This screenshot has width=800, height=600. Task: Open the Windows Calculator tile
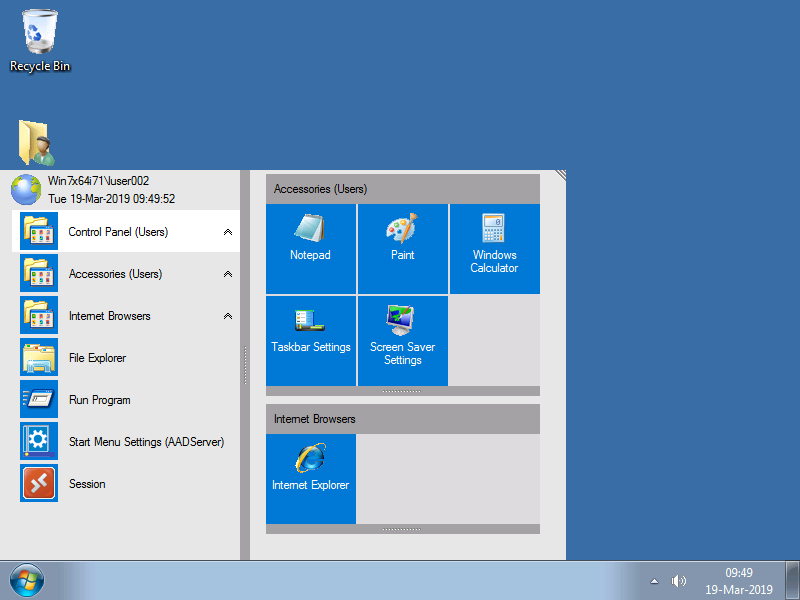494,248
